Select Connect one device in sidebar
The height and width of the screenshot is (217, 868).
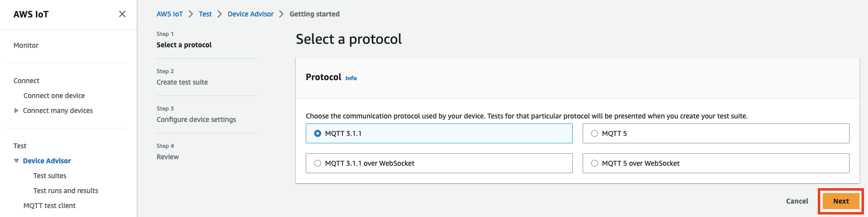[x=54, y=96]
